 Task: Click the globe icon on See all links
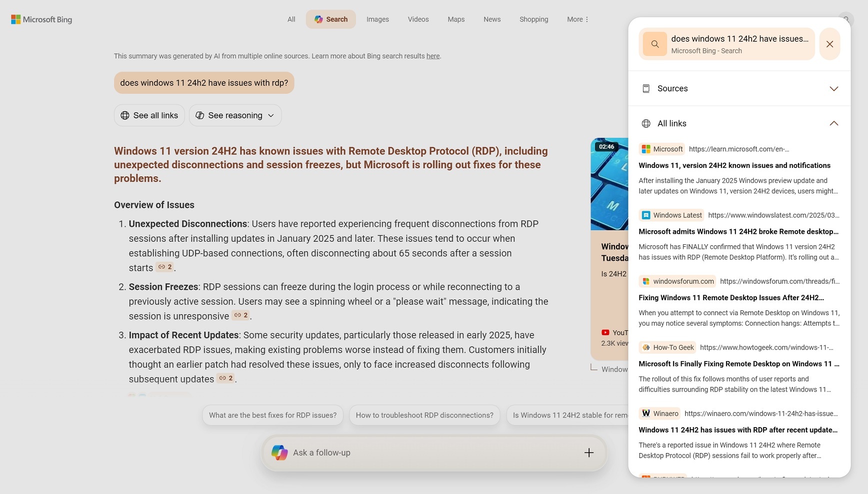pyautogui.click(x=124, y=115)
